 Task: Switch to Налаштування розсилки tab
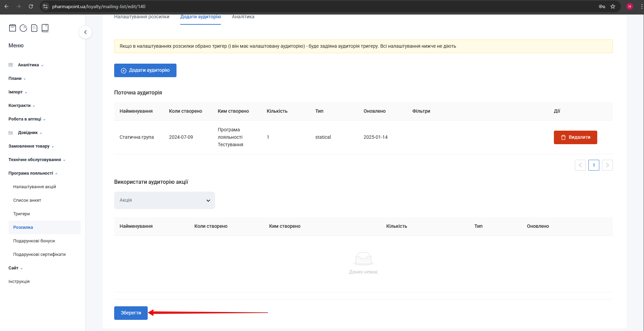(142, 17)
